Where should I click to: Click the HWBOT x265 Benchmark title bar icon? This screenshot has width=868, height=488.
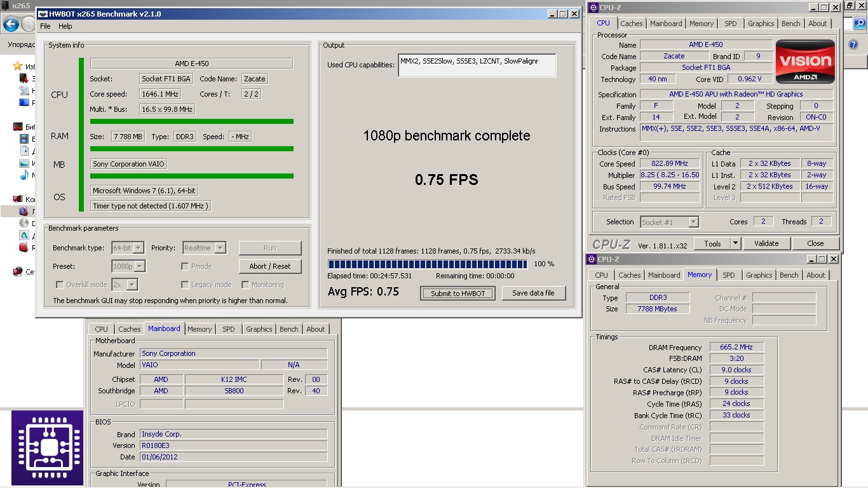click(x=43, y=13)
